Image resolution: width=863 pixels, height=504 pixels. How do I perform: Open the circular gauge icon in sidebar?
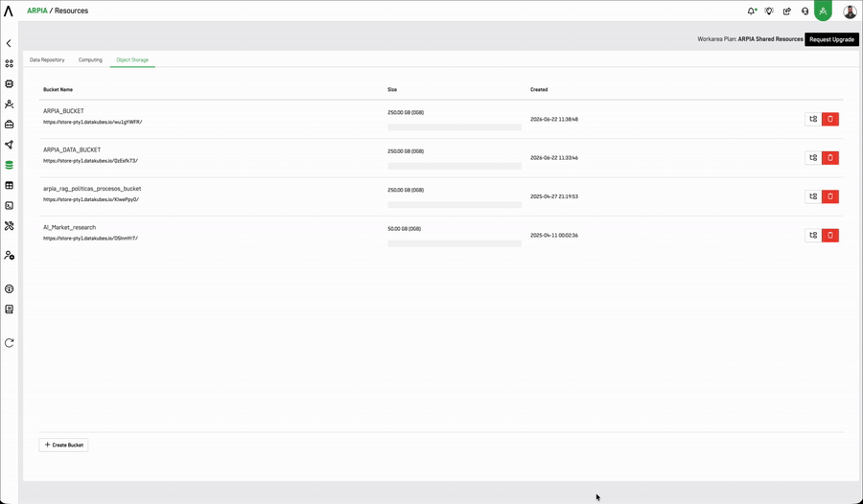9,288
